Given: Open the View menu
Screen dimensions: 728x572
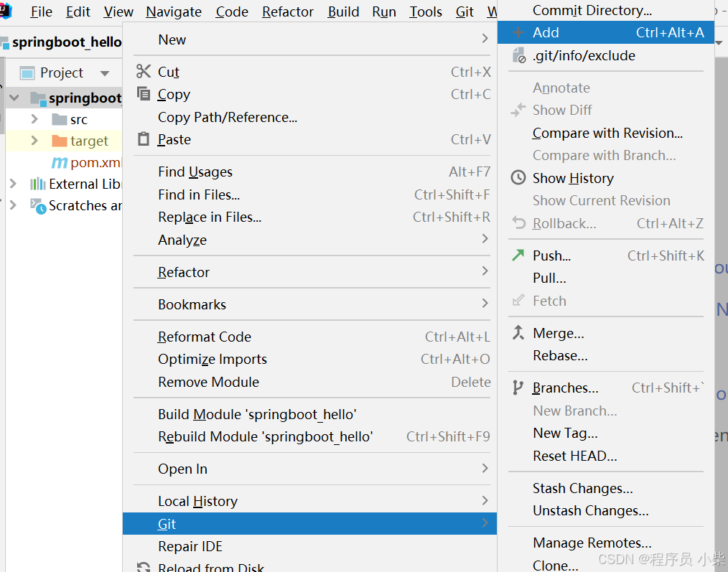Looking at the screenshot, I should pyautogui.click(x=118, y=11).
